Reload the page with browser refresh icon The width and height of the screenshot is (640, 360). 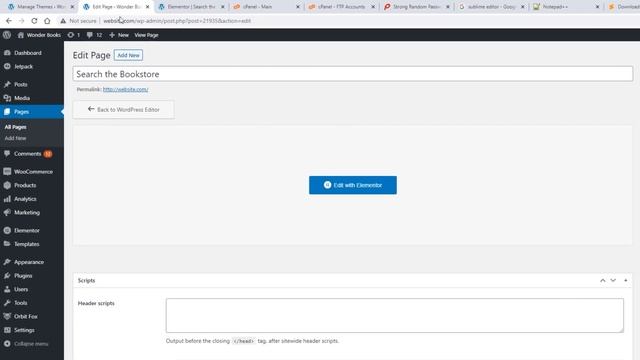tap(34, 21)
